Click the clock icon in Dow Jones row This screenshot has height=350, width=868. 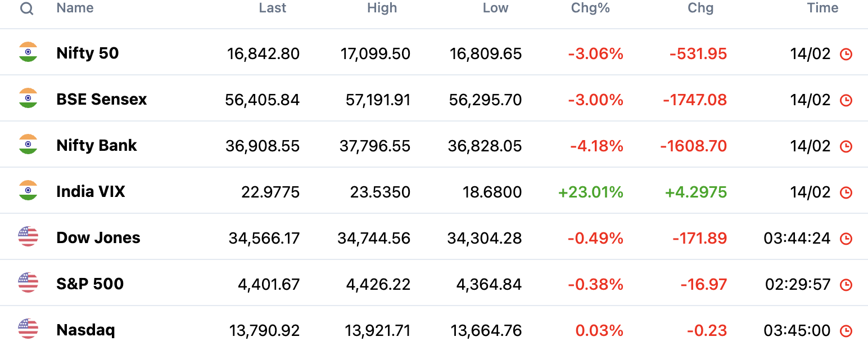(846, 239)
